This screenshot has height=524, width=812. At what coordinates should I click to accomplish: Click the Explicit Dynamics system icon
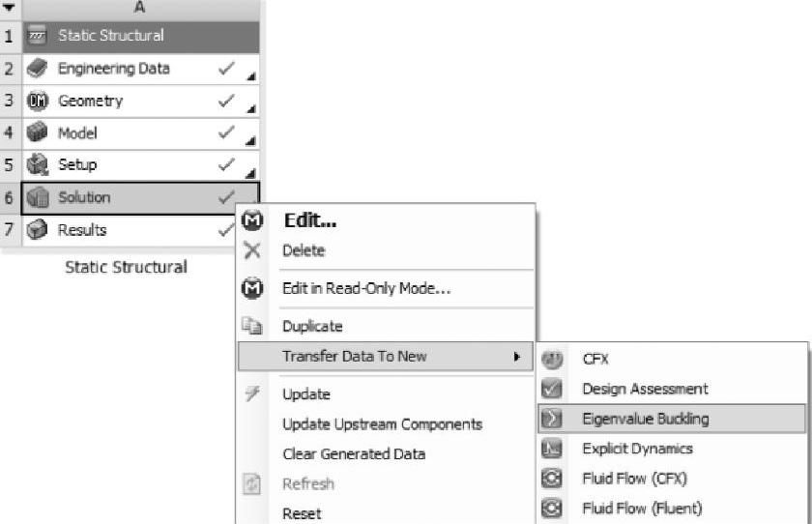[553, 449]
